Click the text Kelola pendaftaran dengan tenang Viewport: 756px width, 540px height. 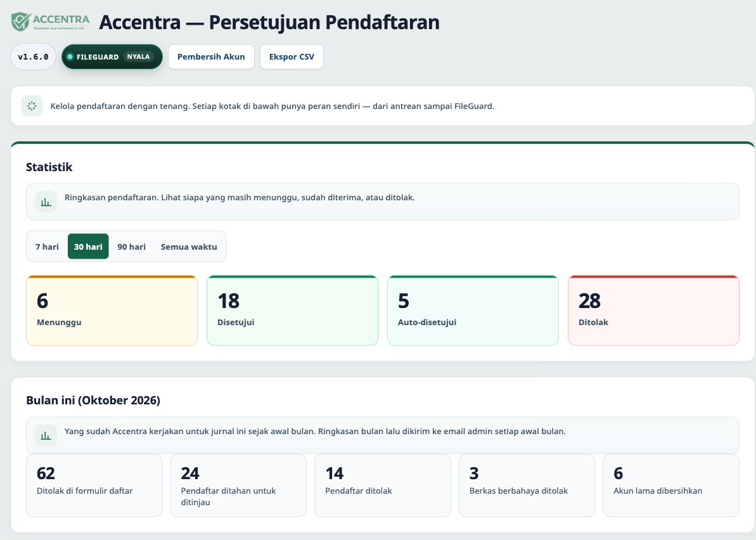click(120, 106)
